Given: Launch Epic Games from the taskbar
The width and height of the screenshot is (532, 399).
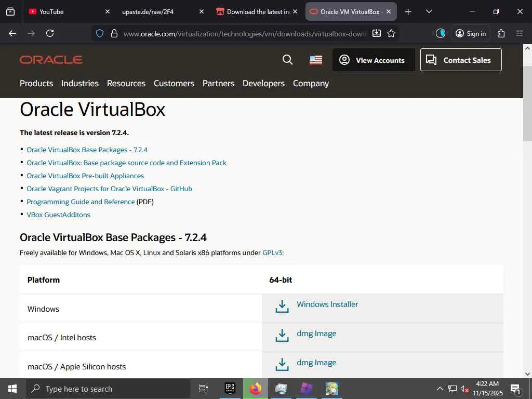Looking at the screenshot, I should (230, 389).
